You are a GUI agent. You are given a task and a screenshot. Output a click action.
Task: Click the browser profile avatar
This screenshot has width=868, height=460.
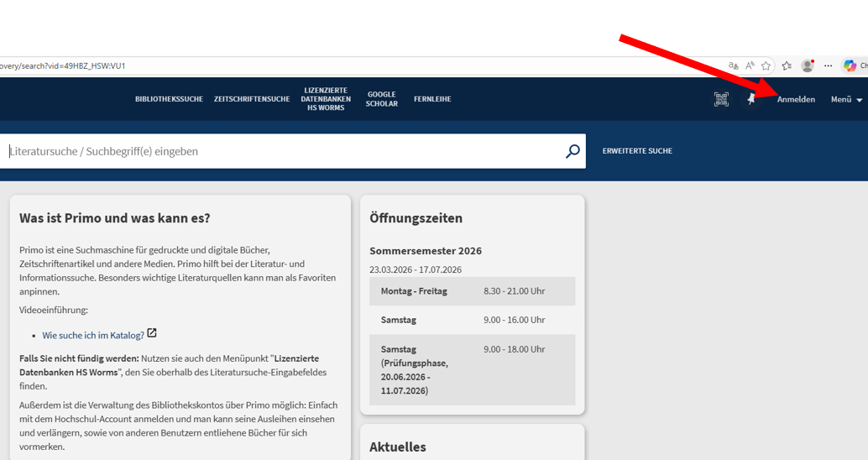pyautogui.click(x=808, y=65)
